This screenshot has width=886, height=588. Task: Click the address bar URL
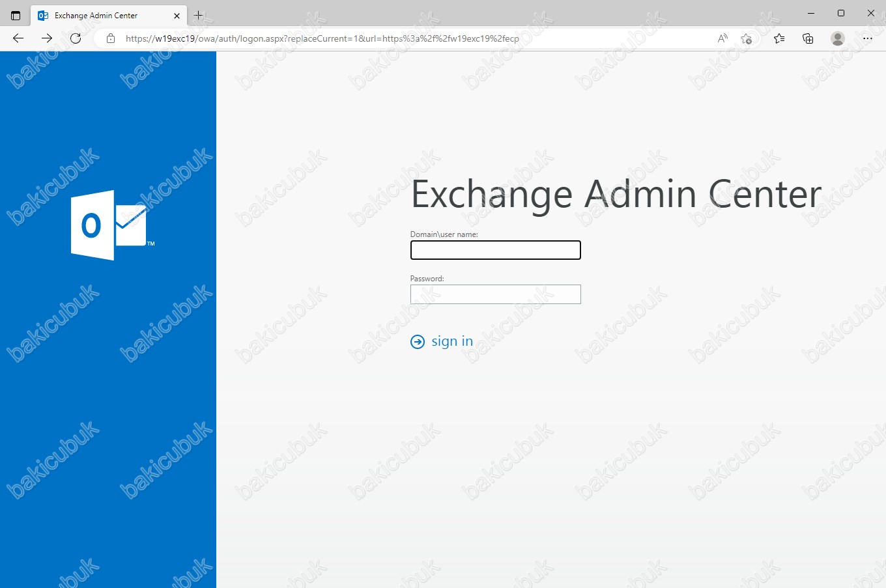322,38
